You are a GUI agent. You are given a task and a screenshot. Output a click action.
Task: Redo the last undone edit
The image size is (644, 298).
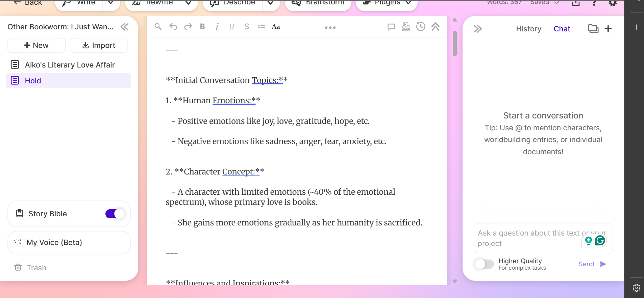(188, 26)
